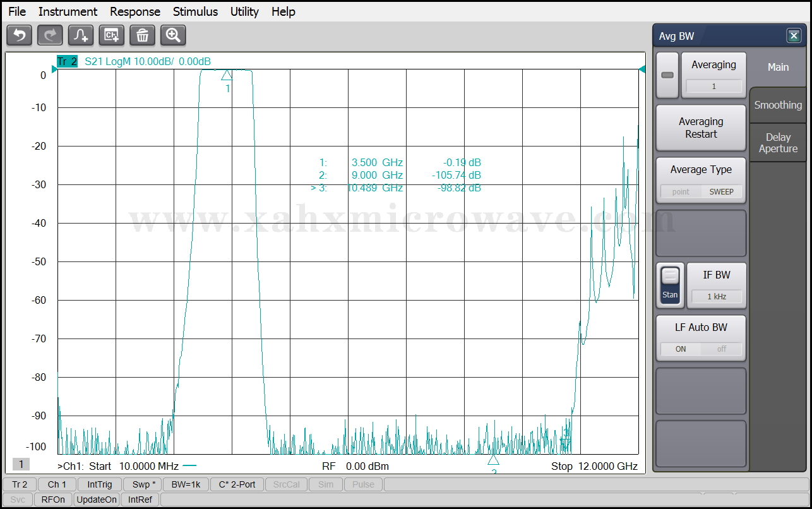Click Start 10.0000 MHz label

[134, 466]
